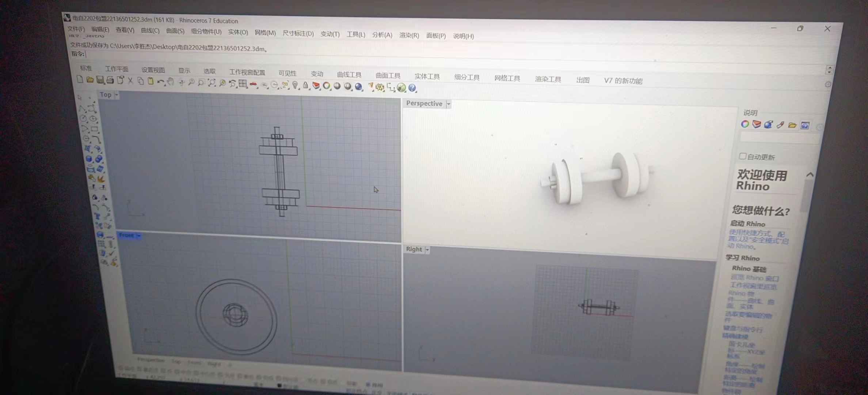Enable the 自动更新 checkbox
This screenshot has width=868, height=395.
pos(742,156)
